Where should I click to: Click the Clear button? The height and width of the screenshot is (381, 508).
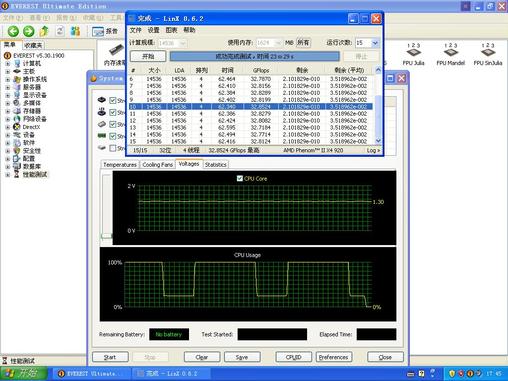202,357
